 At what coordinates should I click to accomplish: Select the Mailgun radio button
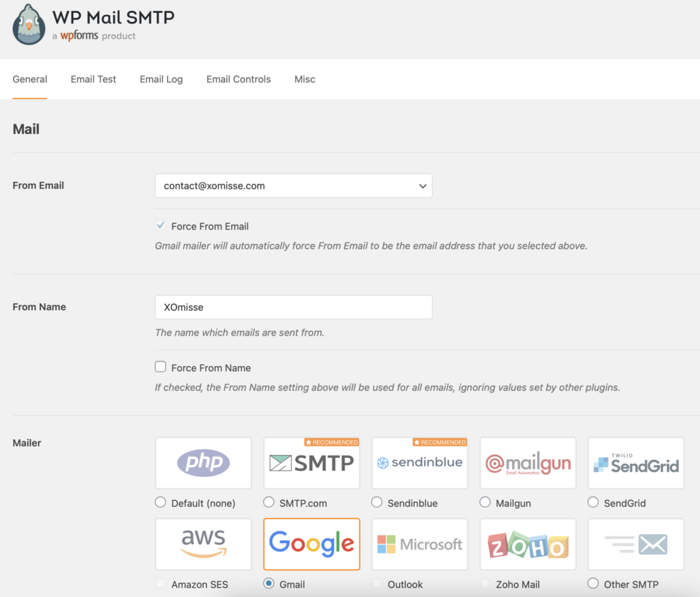(485, 502)
